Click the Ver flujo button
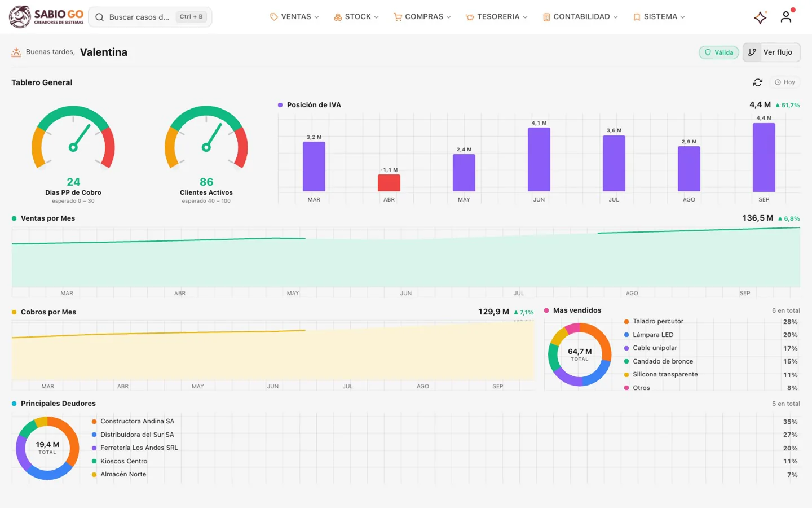The height and width of the screenshot is (508, 812). (771, 52)
